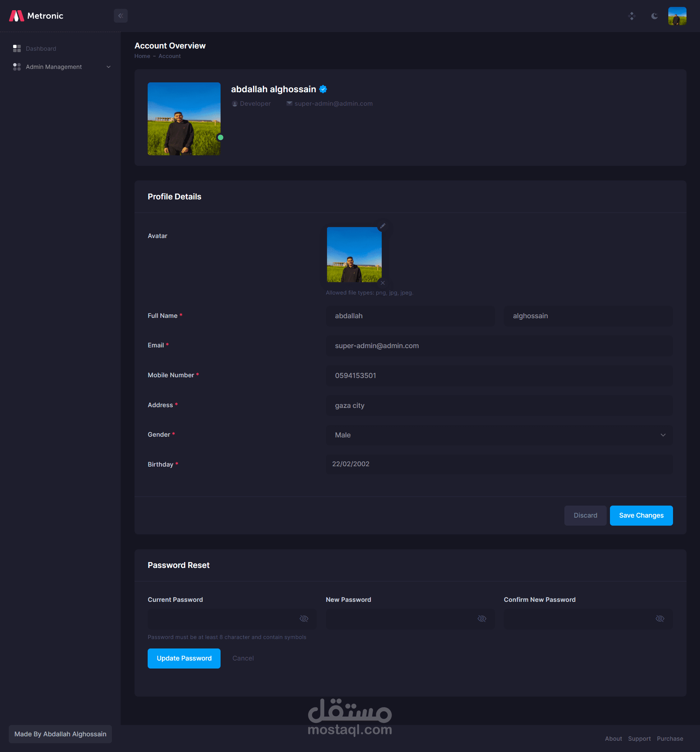This screenshot has height=752, width=700.
Task: Collapse the sidebar with double-chevron button
Action: [120, 16]
